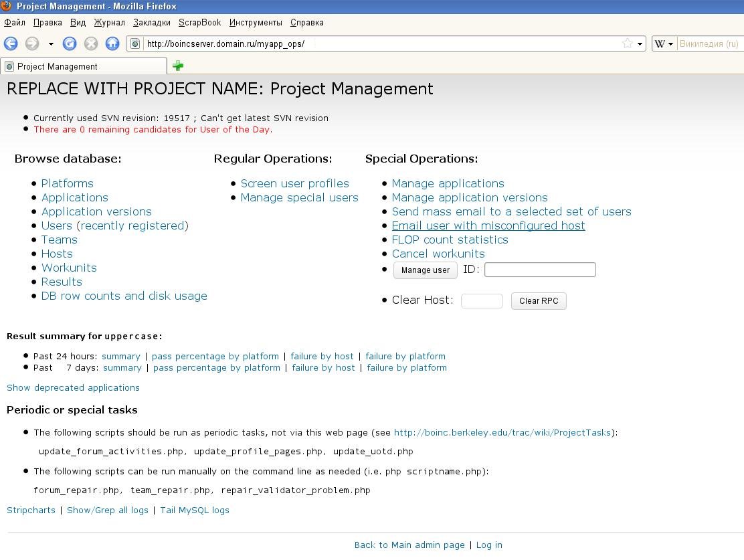
Task: Open the Wikipedia search engine selector
Action: [664, 43]
